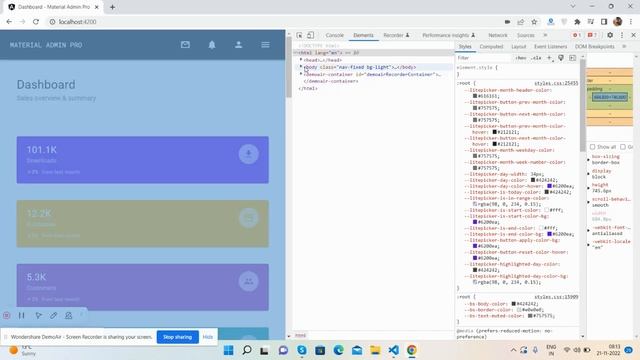640x360 pixels.
Task: Click the taskbar search icon
Action: pyautogui.click(x=247, y=350)
